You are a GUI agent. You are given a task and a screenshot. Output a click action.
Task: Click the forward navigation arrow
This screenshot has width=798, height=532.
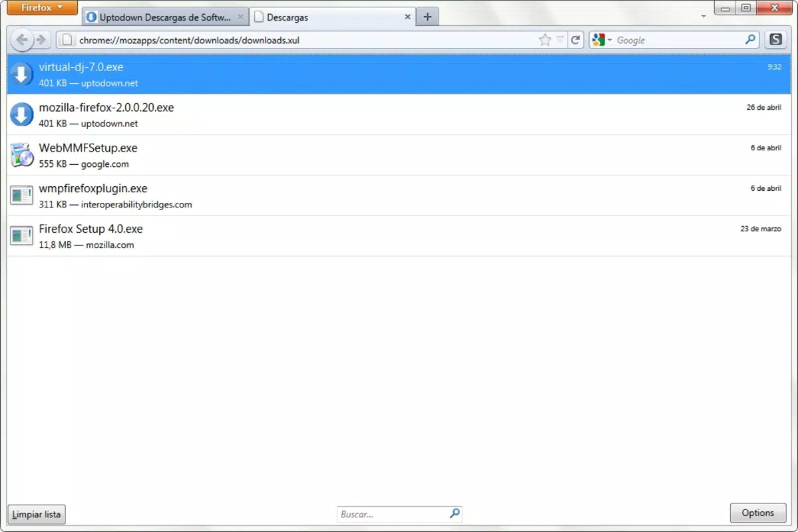coord(42,40)
